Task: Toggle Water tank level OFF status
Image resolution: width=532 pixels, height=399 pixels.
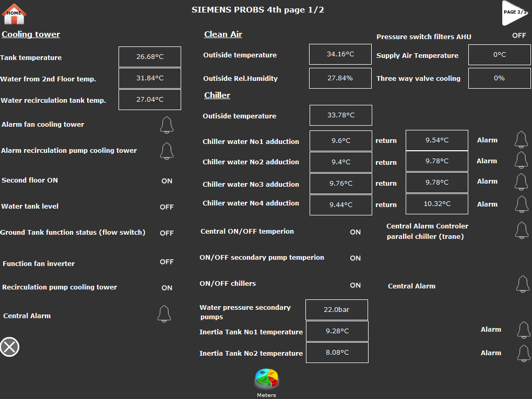Action: pos(167,207)
